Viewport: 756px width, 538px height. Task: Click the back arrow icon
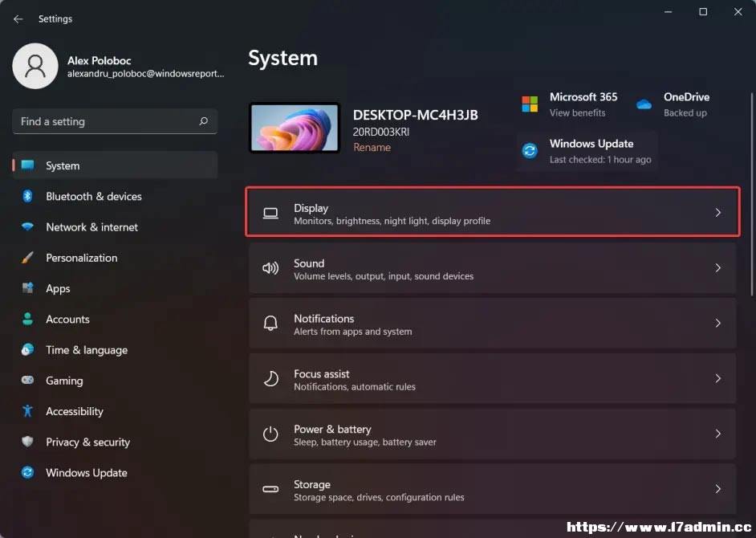coord(18,18)
